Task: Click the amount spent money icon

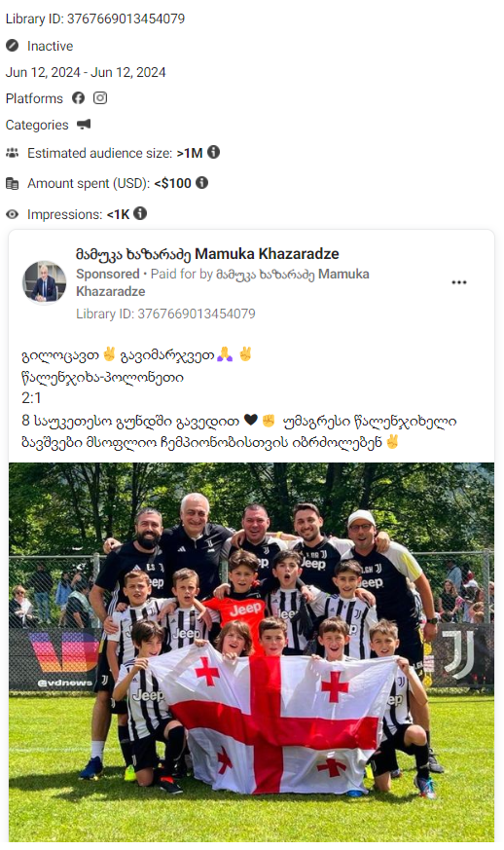Action: coord(12,183)
